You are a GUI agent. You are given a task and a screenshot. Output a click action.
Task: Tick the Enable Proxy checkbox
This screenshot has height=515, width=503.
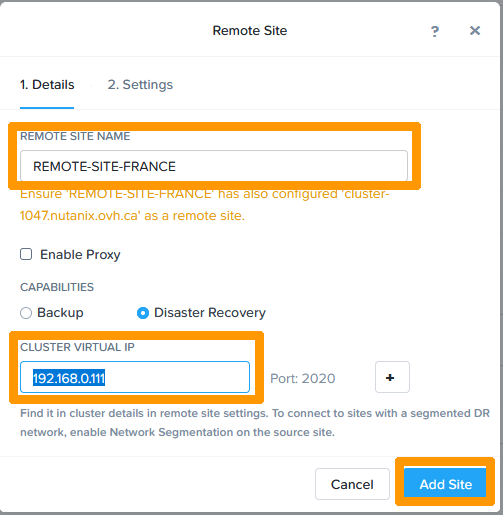tap(26, 254)
